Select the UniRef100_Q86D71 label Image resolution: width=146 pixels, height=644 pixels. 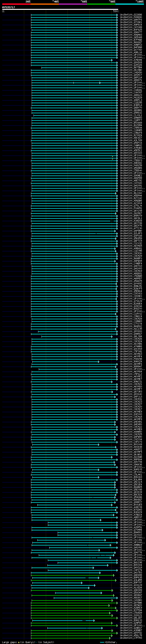tap(131, 80)
